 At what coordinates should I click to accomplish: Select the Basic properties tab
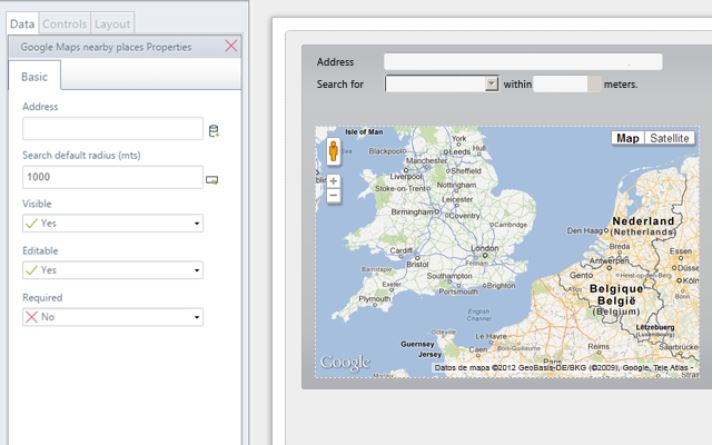pos(35,76)
